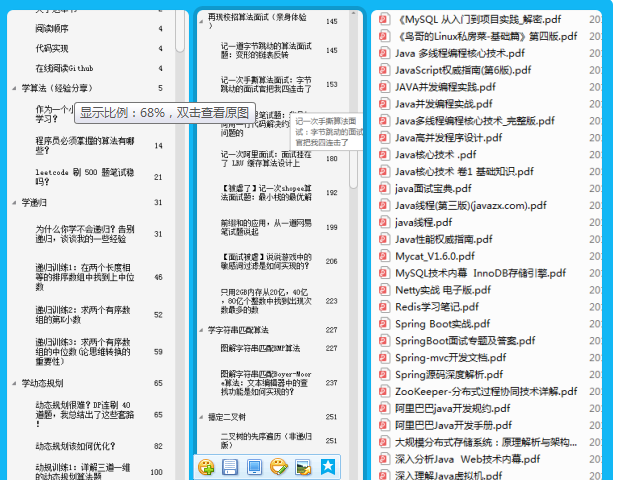Click PDF icon beside 阿里巴巴java开发规约.pdf

[385, 409]
